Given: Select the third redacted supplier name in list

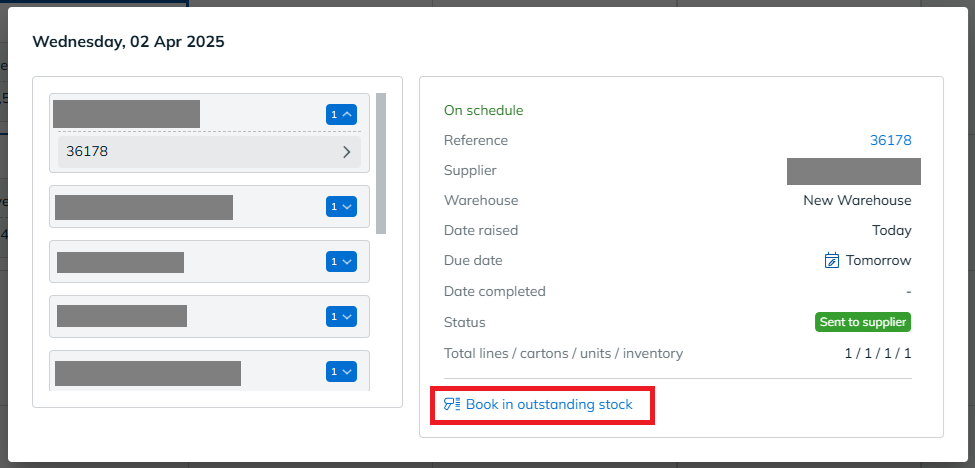Looking at the screenshot, I should [x=121, y=262].
